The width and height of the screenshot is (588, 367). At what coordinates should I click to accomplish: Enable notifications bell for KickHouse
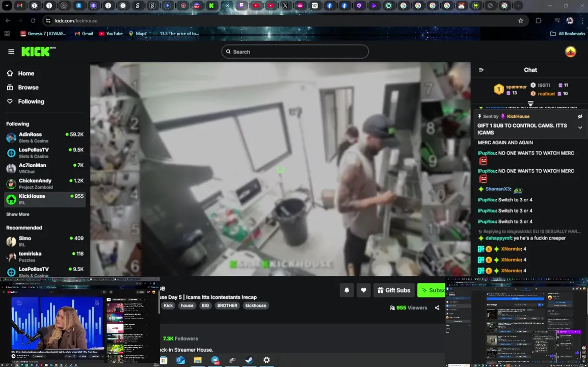[347, 290]
